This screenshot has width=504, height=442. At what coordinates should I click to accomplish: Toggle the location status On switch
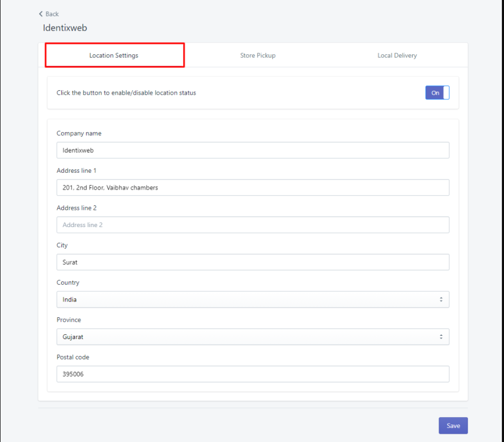pyautogui.click(x=437, y=92)
